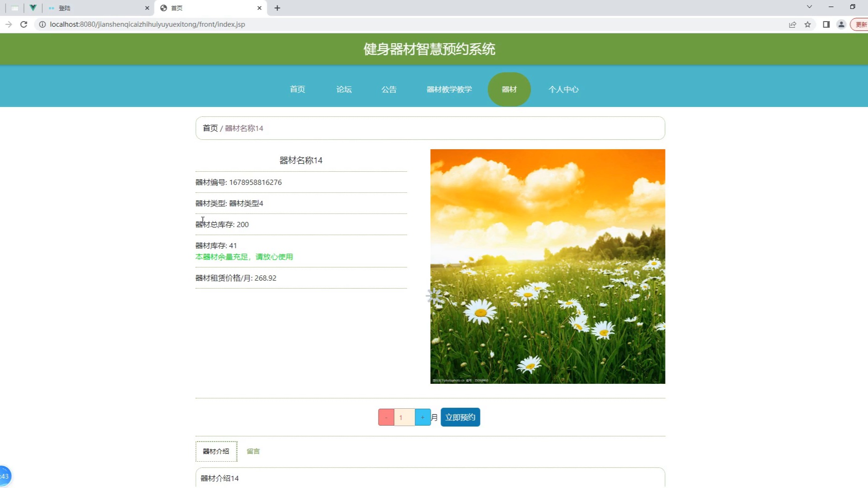The image size is (868, 488).
Task: Click the 首页 breadcrumb link
Action: click(x=210, y=128)
